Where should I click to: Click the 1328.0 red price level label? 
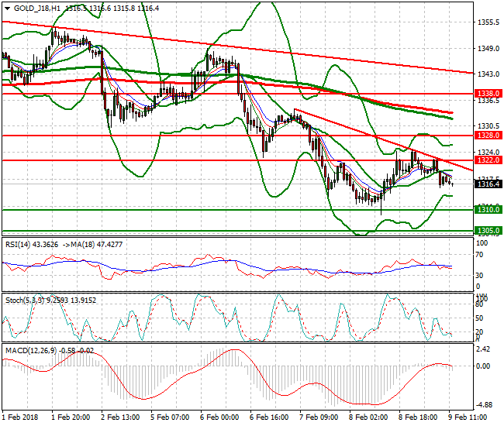(x=488, y=135)
